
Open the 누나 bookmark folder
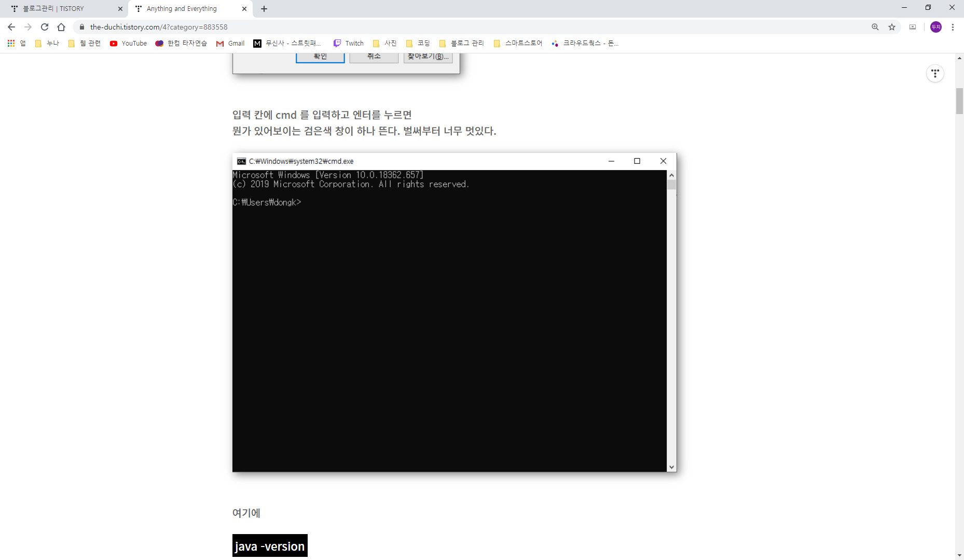pyautogui.click(x=47, y=44)
